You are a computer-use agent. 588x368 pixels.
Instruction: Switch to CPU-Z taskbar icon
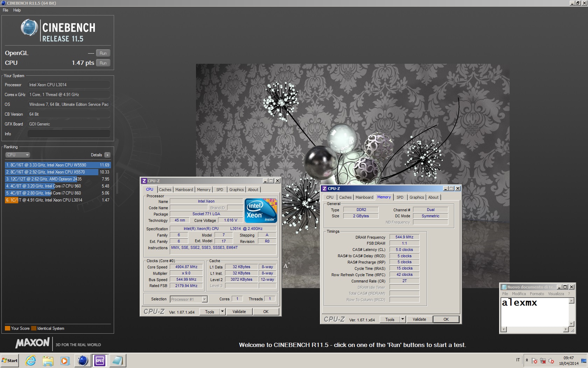tap(100, 360)
